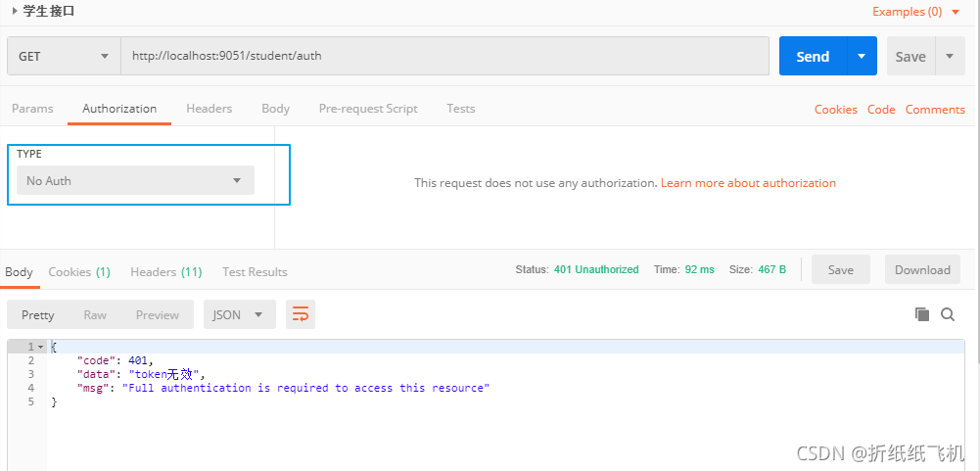Download the response

point(922,269)
